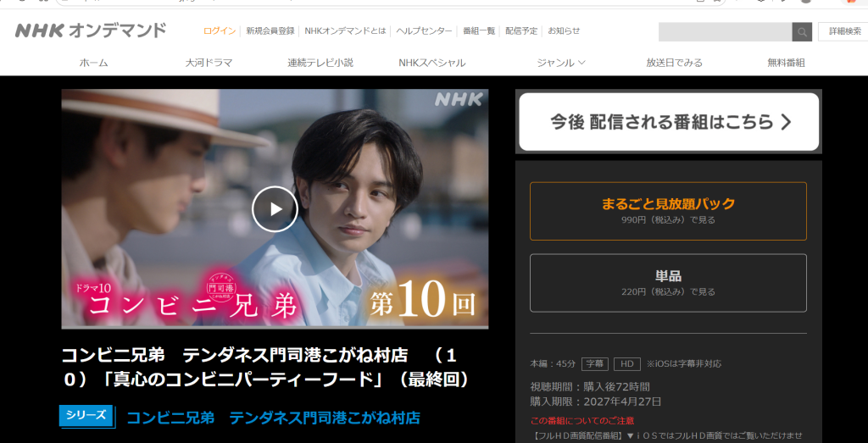
Task: Open 番組一覧 program list
Action: click(479, 31)
